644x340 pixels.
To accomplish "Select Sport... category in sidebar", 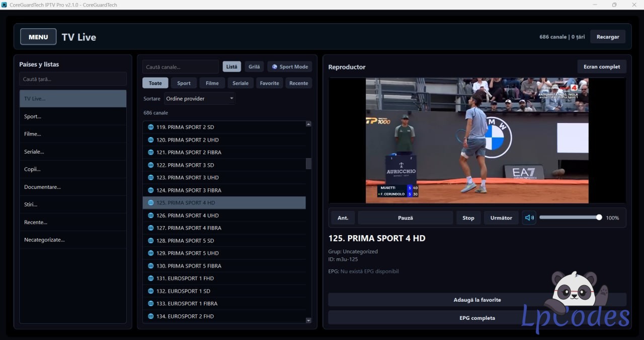I will coord(73,116).
